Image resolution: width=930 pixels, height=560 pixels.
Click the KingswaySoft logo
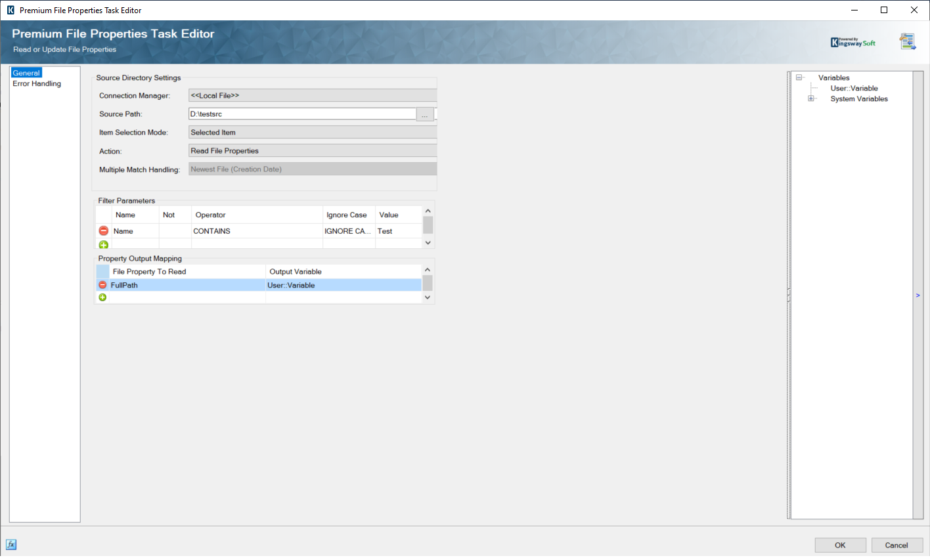click(853, 42)
